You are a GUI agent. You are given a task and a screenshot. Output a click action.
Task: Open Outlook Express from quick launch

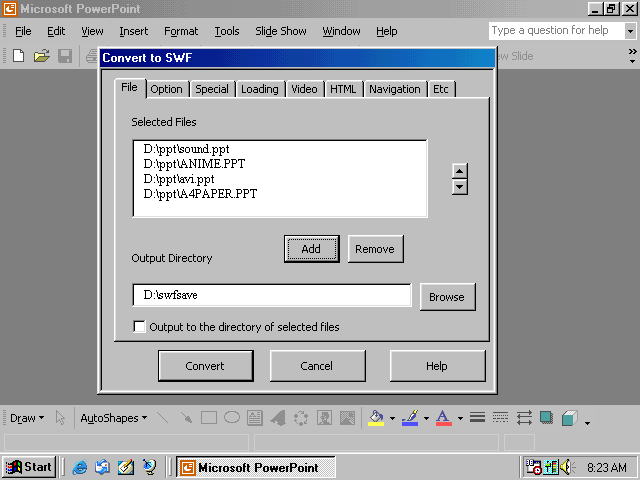pos(102,467)
